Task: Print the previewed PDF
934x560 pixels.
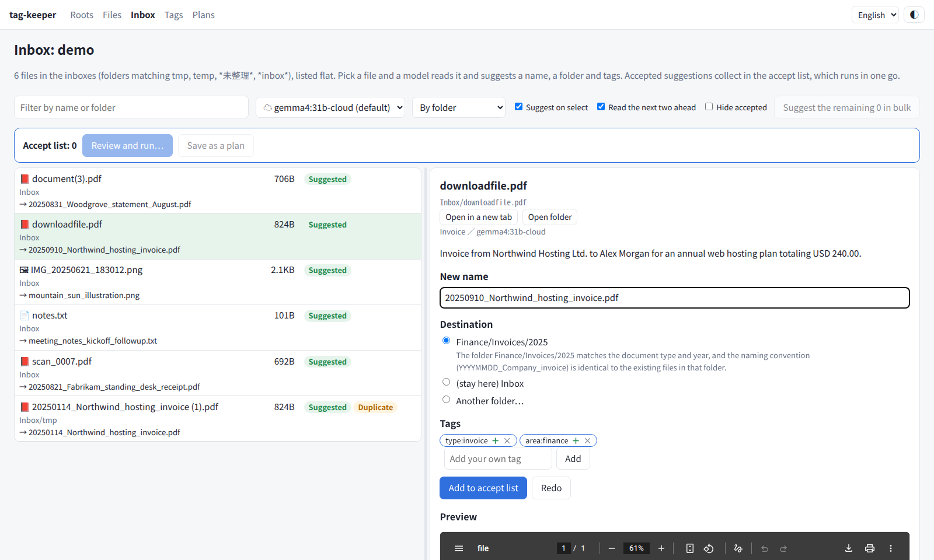Action: pos(870,548)
